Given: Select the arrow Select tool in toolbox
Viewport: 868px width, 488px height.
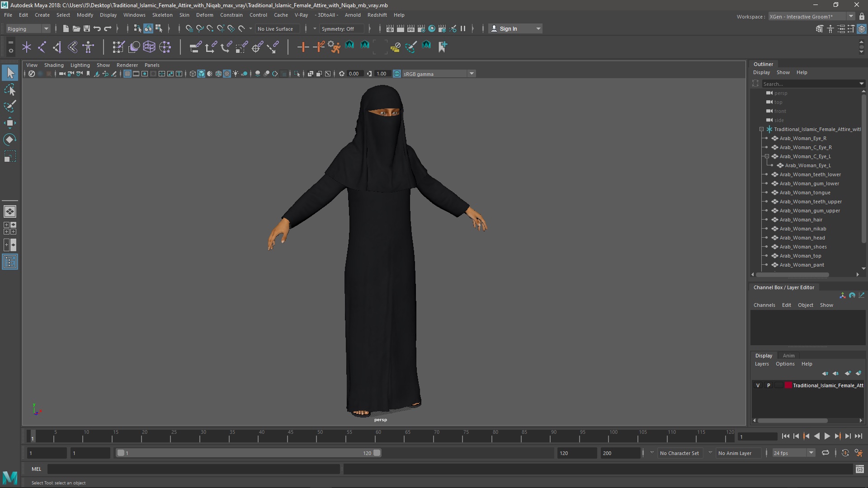Looking at the screenshot, I should pos(10,73).
